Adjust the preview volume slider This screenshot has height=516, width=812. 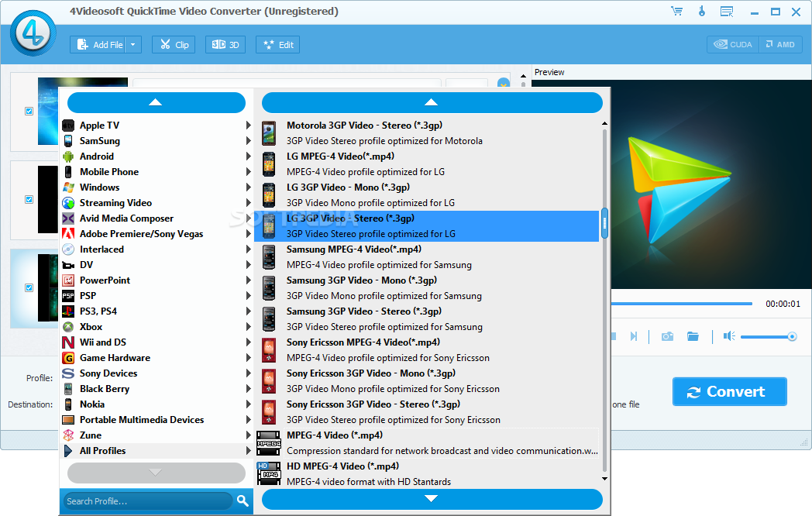click(769, 337)
